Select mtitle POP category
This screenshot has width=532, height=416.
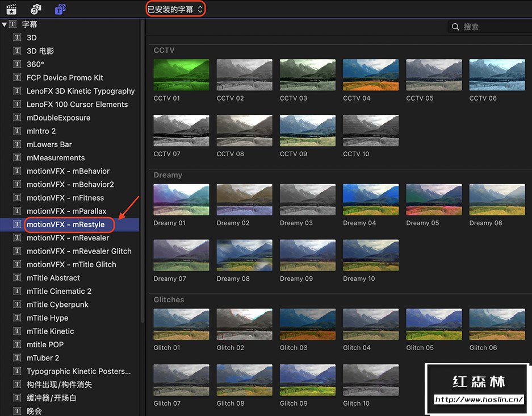click(x=45, y=345)
